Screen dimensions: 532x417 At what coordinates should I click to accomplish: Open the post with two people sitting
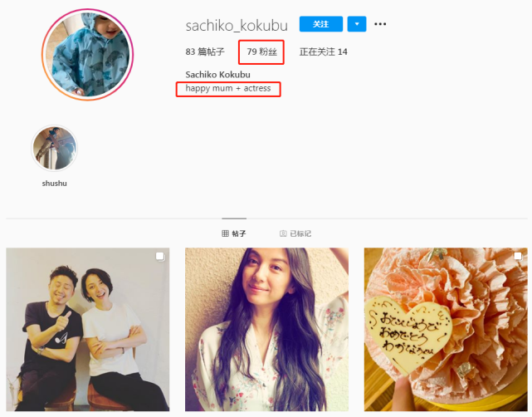(x=87, y=330)
